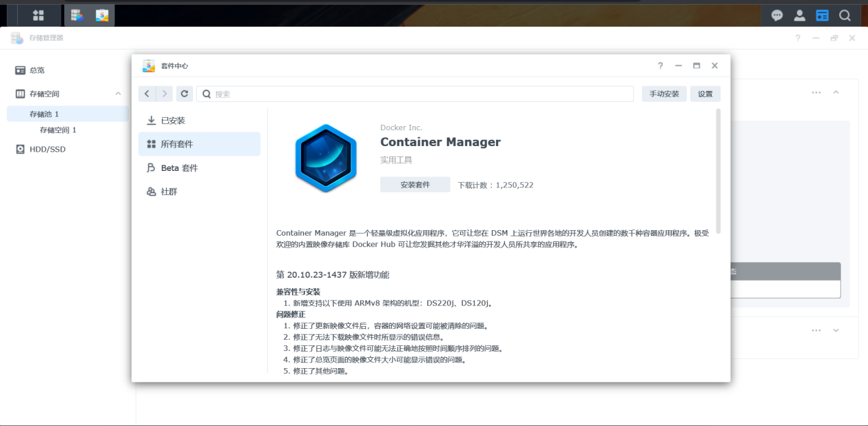Open HDD/SSD in Storage Manager
Image resolution: width=868 pixels, height=426 pixels.
[x=68, y=149]
